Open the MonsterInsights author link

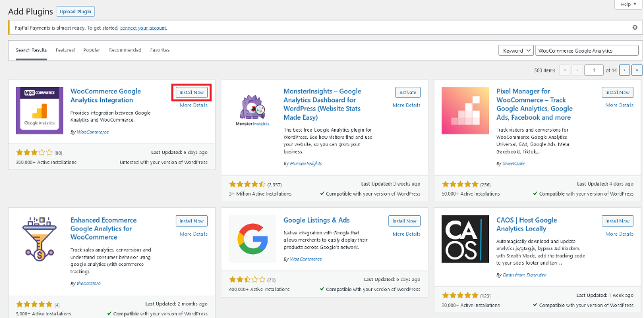coord(306,163)
